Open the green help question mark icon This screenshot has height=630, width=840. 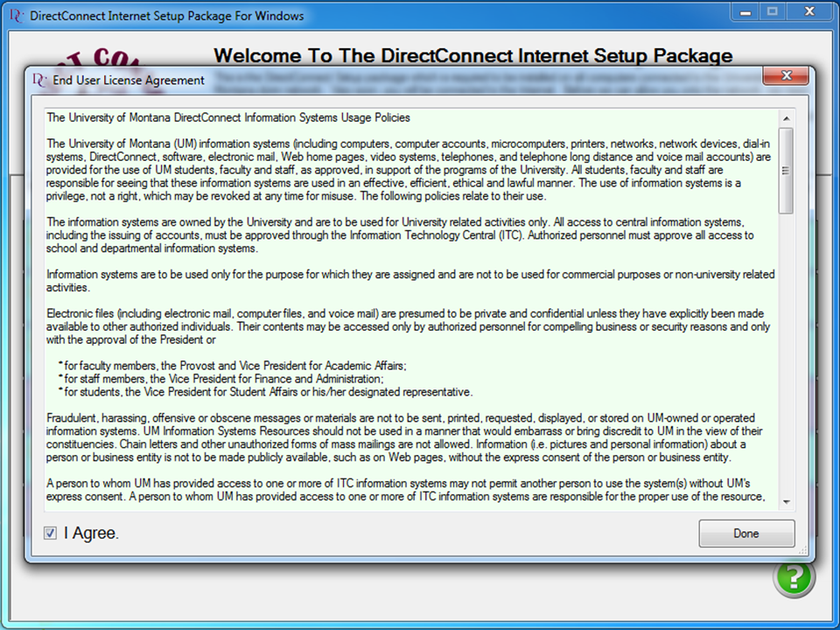tap(794, 577)
